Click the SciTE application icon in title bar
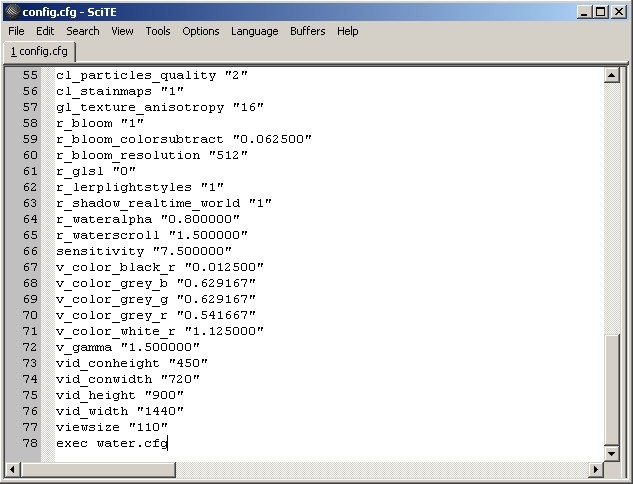This screenshot has width=633, height=484. click(12, 11)
